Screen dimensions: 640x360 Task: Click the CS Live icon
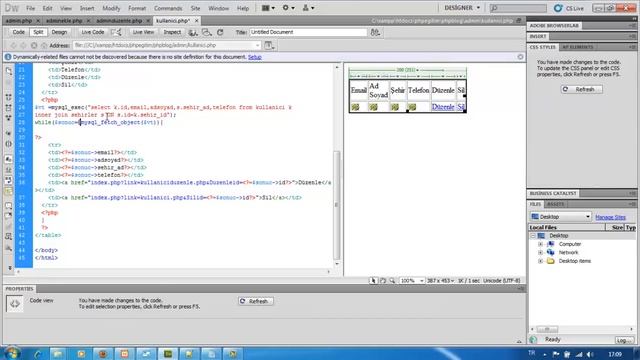pyautogui.click(x=558, y=8)
